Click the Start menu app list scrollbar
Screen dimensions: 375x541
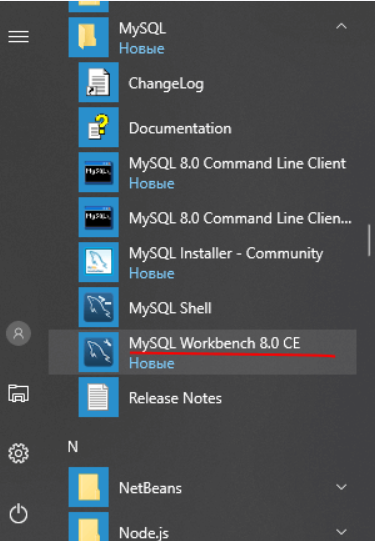(369, 240)
